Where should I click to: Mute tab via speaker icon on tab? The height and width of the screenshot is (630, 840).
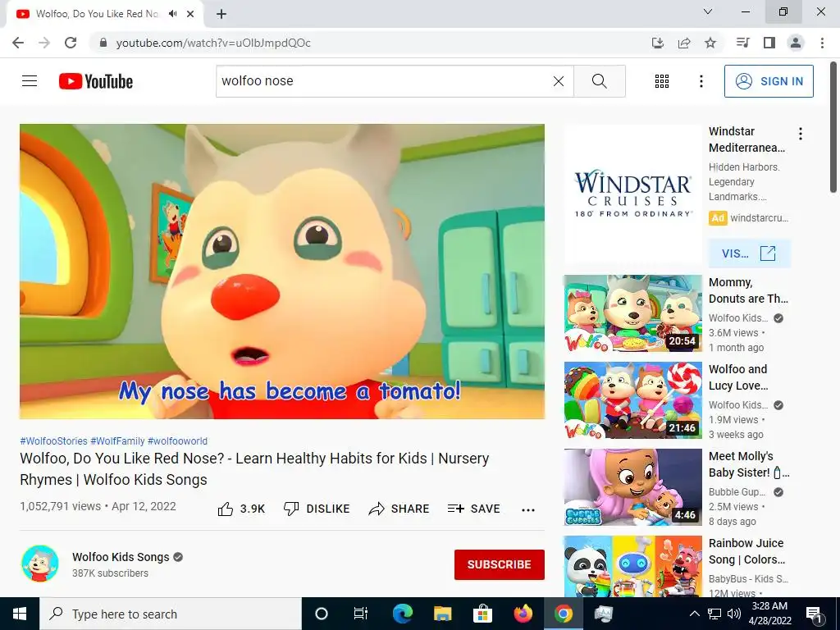click(x=172, y=14)
